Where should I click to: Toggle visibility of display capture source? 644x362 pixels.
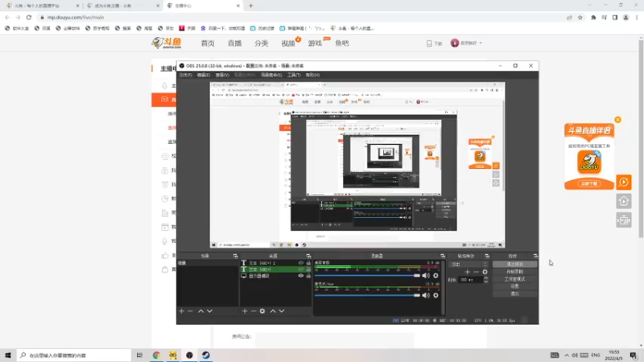click(300, 276)
